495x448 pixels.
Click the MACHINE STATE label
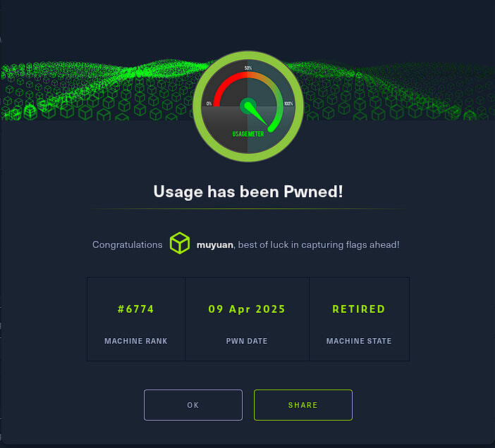tap(359, 341)
